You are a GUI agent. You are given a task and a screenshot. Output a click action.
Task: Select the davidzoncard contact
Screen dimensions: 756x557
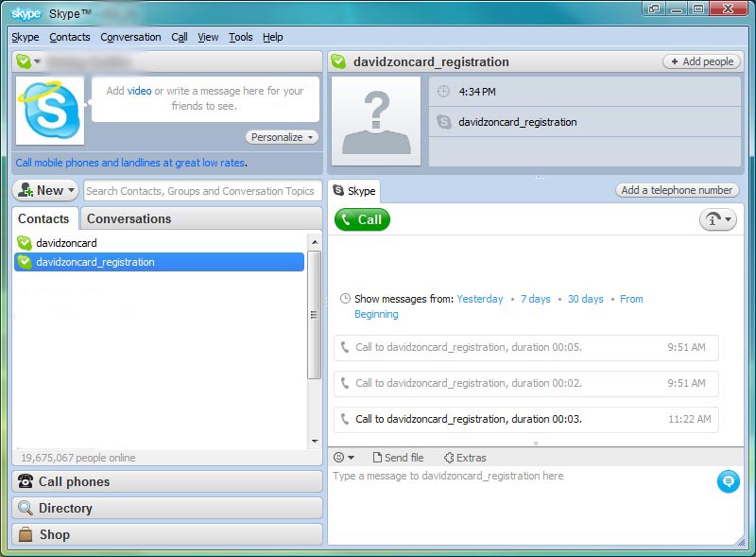coord(66,243)
